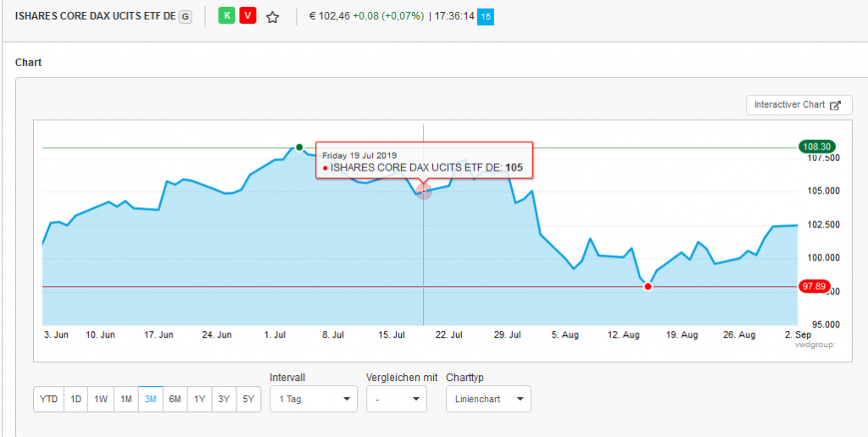Click the red V sell icon

click(248, 16)
